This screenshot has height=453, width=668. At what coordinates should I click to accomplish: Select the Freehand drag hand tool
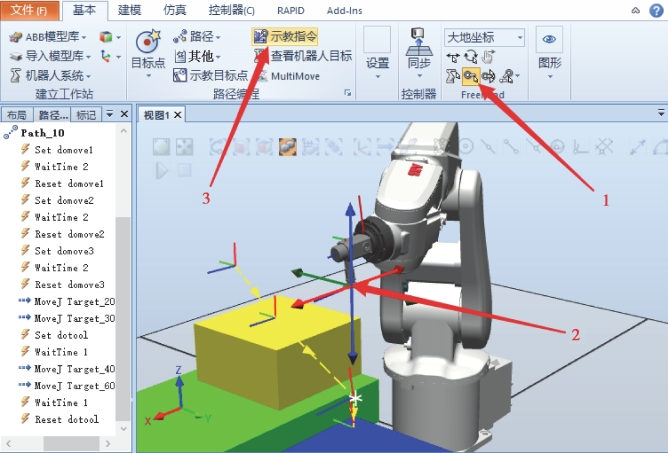pyautogui.click(x=488, y=56)
